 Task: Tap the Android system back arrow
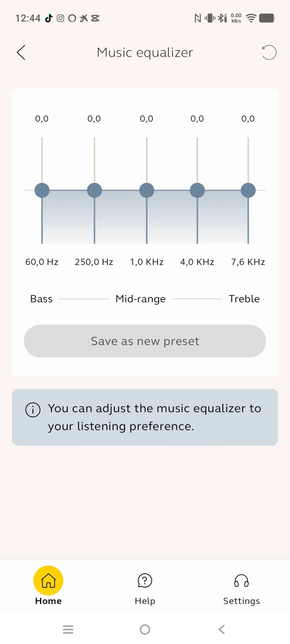[x=222, y=629]
